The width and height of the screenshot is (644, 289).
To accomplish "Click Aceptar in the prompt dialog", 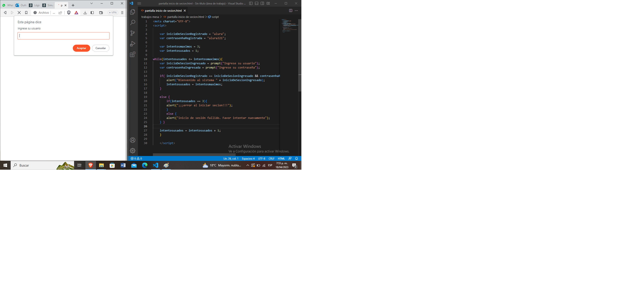I will (81, 48).
